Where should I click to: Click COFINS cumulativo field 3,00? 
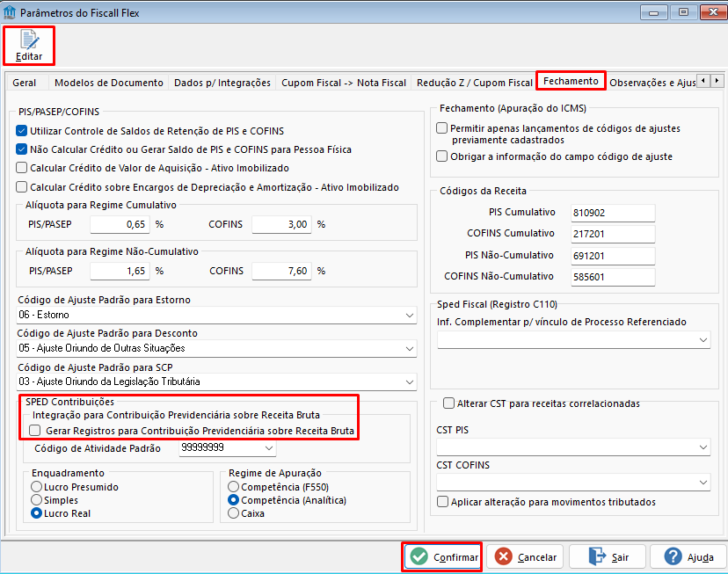pos(281,224)
